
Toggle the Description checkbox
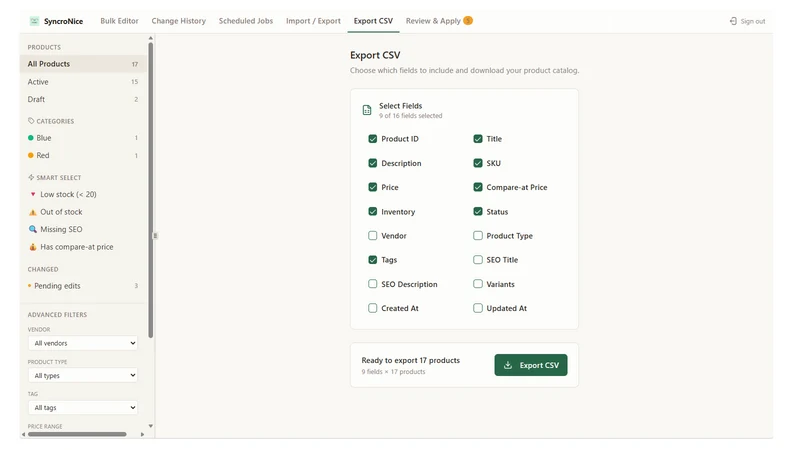[x=372, y=163]
